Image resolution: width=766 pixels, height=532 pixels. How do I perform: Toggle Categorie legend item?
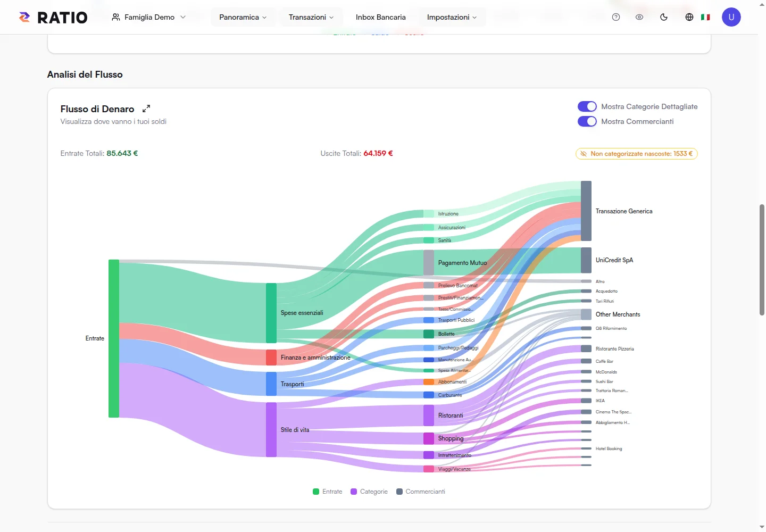tap(369, 492)
